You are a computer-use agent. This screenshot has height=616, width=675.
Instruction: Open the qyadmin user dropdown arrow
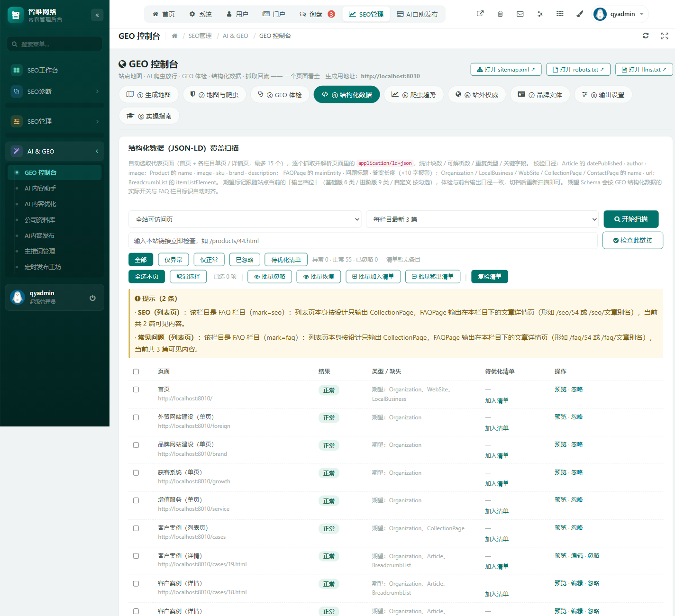642,14
